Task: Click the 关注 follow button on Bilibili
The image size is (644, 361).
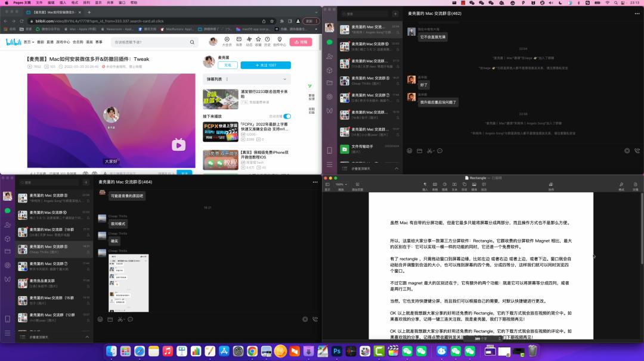Action: coord(265,65)
